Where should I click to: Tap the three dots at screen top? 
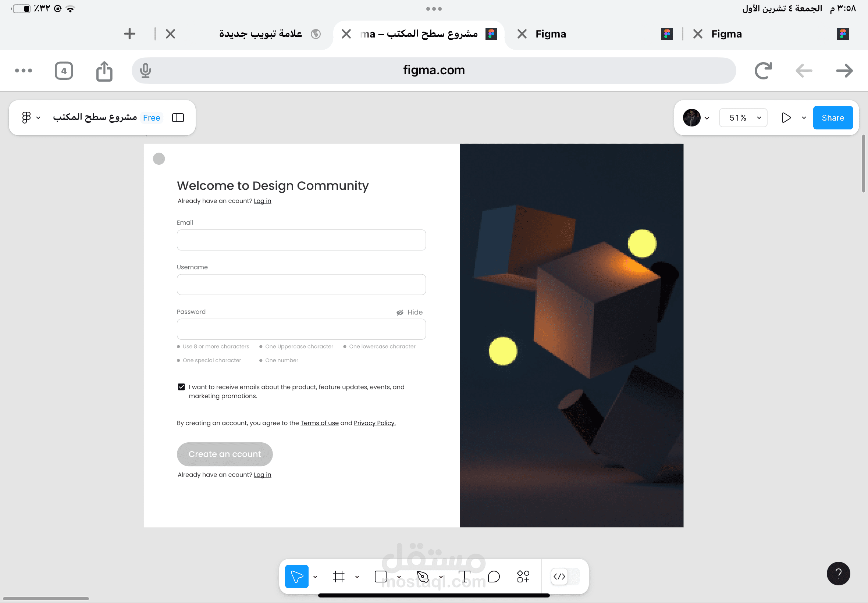434,8
